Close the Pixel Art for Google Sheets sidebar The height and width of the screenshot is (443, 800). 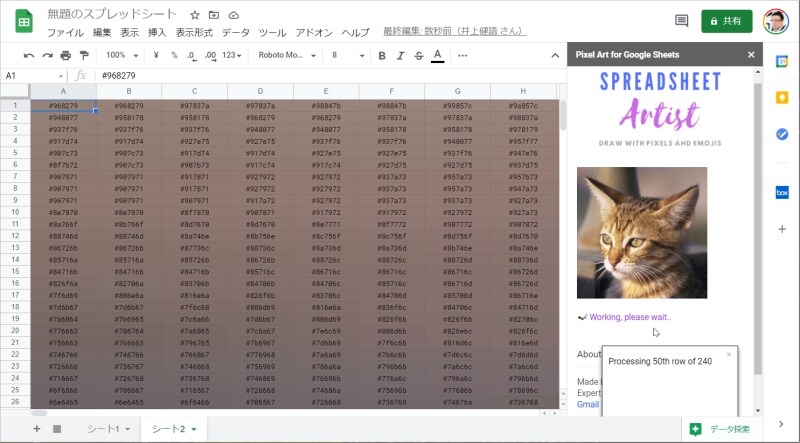pos(751,55)
